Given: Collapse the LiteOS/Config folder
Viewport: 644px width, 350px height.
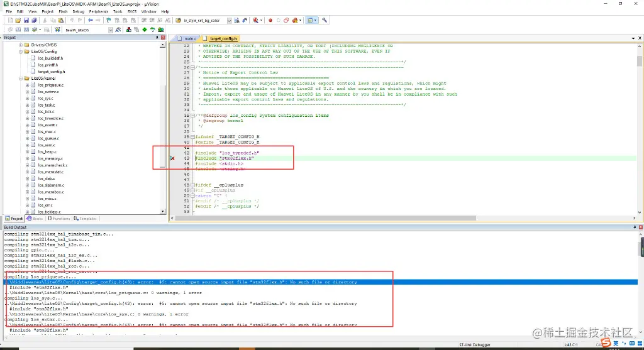Looking at the screenshot, I should tap(21, 52).
